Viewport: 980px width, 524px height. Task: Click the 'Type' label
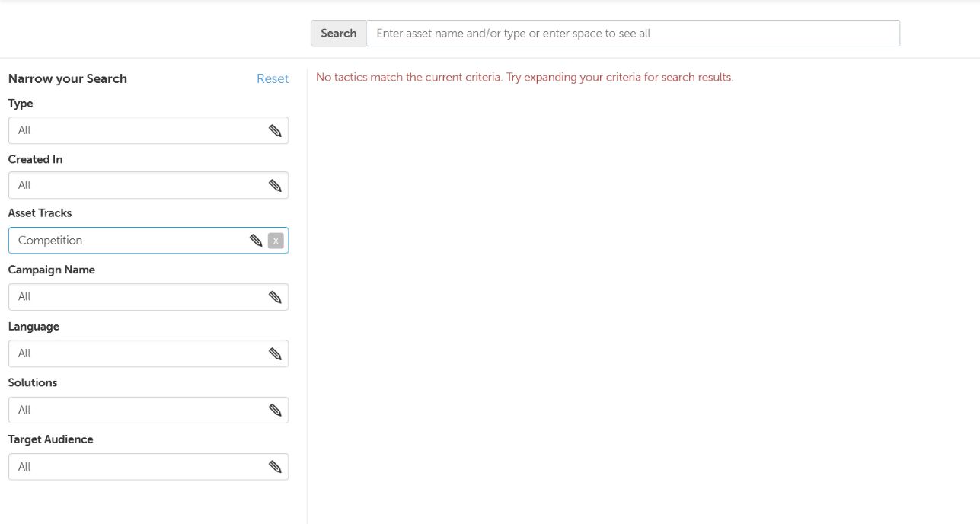pos(21,104)
